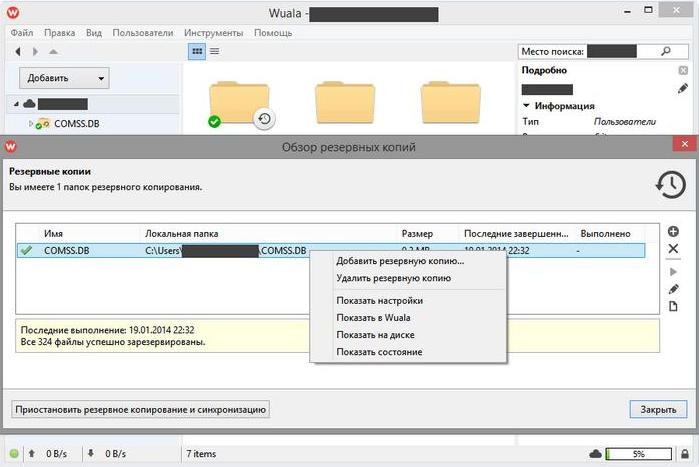Viewport: 699px width, 467px height.
Task: Click the Последние выполнение status message
Action: (107, 330)
